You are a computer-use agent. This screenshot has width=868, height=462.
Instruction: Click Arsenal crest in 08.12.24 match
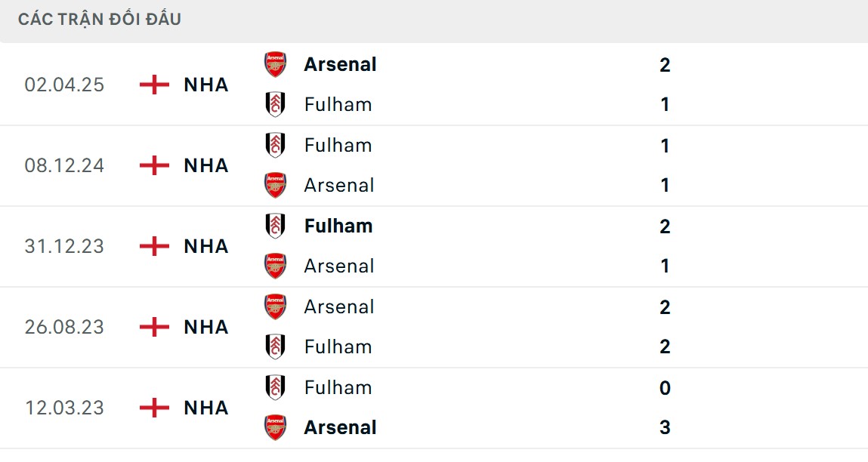point(275,185)
